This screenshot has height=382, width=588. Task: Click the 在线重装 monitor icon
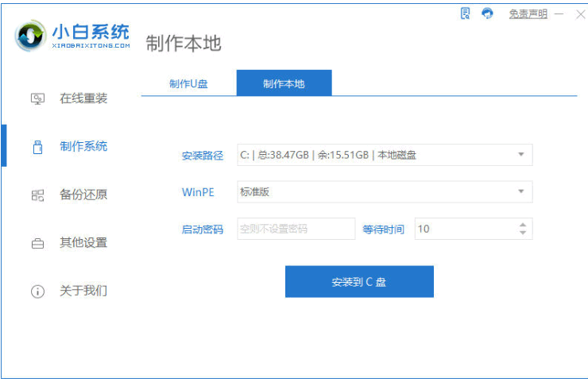tap(37, 99)
